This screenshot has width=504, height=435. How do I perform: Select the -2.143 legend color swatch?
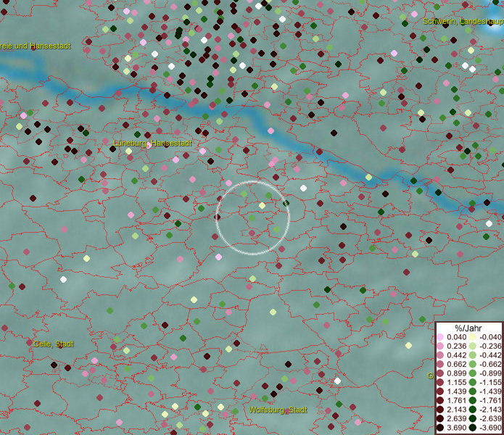[x=473, y=410]
